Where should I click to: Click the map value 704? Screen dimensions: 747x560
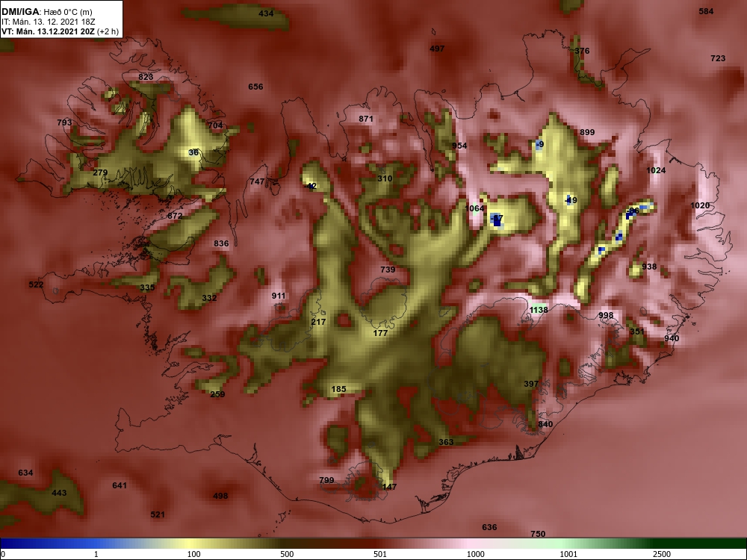point(215,125)
